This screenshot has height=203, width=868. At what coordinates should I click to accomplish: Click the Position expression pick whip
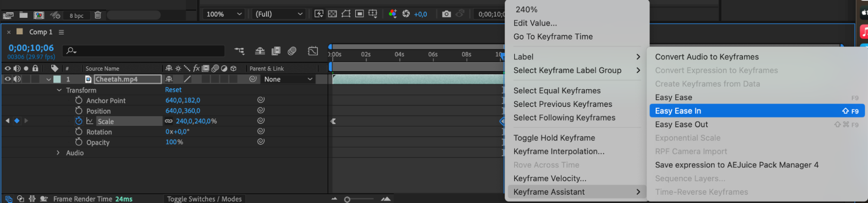[x=261, y=110]
